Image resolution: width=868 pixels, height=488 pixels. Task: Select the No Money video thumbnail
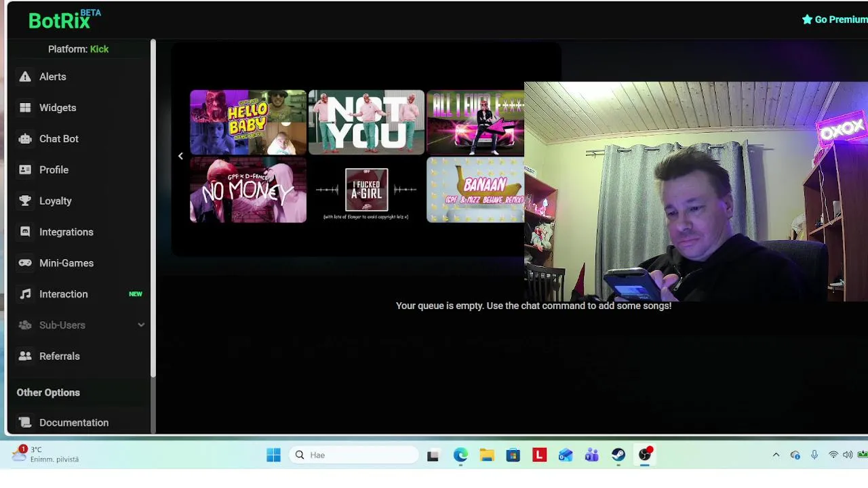(248, 190)
